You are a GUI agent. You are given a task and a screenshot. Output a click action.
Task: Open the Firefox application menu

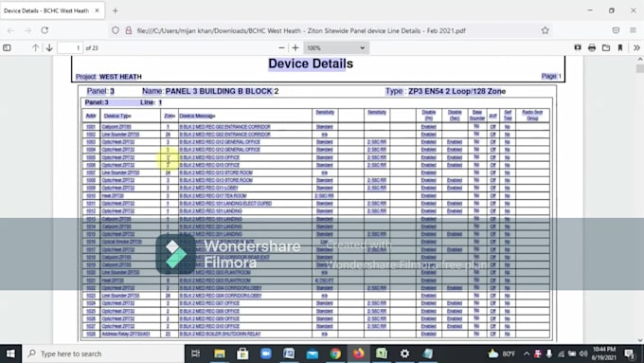point(633,30)
